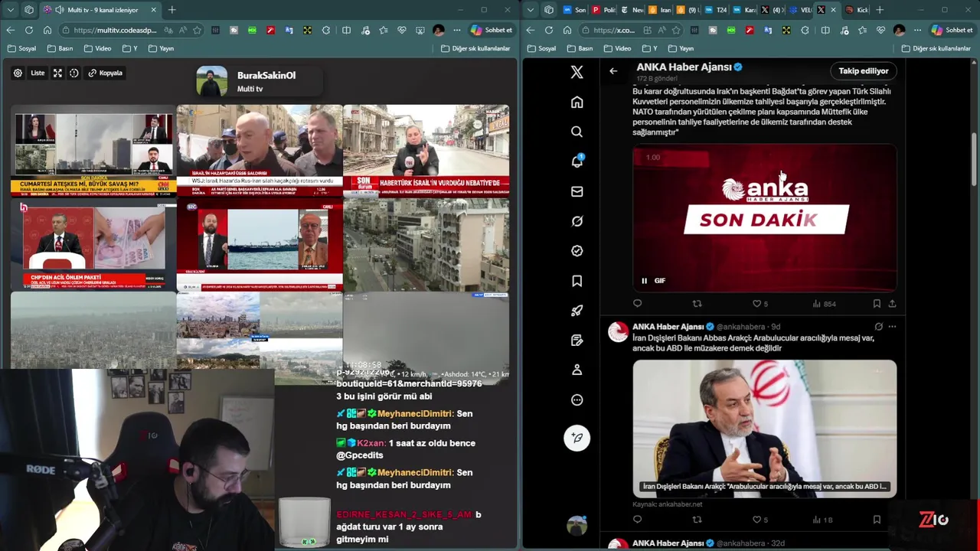Open Sohbet et Copilot in right browser

point(952,31)
